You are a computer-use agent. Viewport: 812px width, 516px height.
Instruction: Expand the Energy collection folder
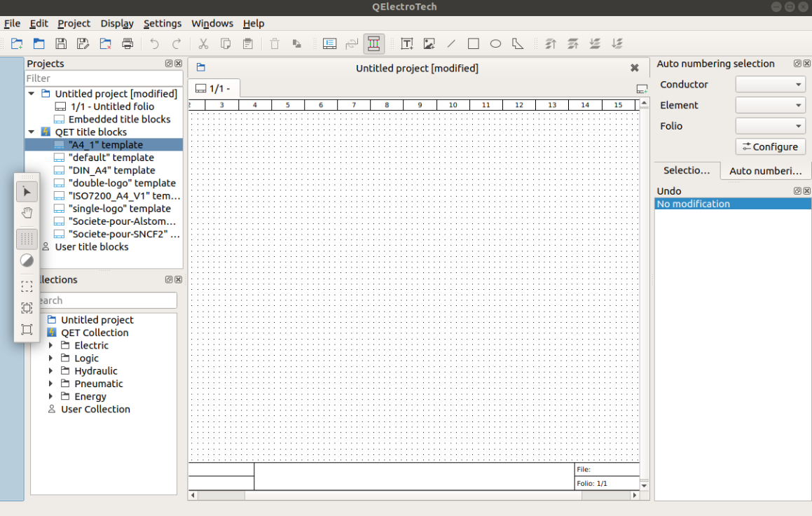(50, 396)
